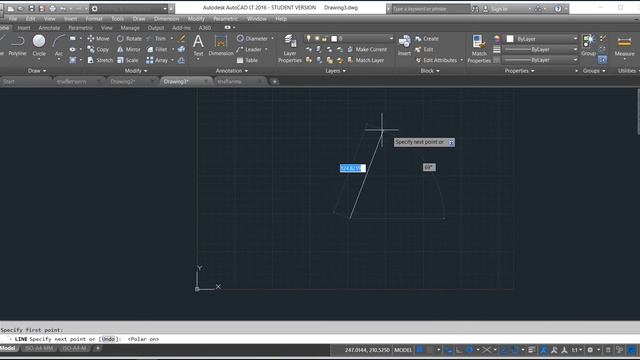
Task: Select the Arc draw tool
Action: [x=59, y=45]
